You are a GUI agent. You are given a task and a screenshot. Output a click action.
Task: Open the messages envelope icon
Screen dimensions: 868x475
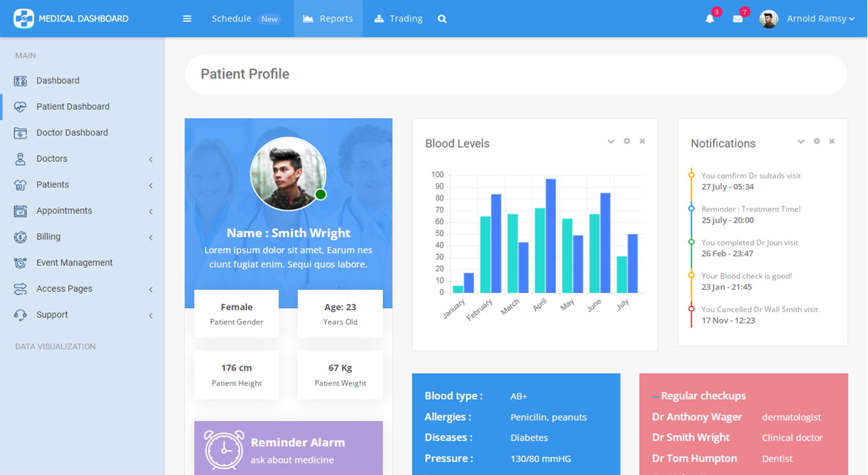(738, 19)
